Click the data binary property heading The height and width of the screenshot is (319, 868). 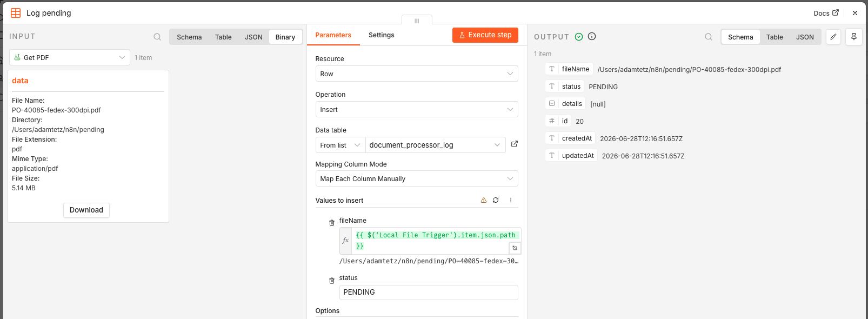[20, 81]
